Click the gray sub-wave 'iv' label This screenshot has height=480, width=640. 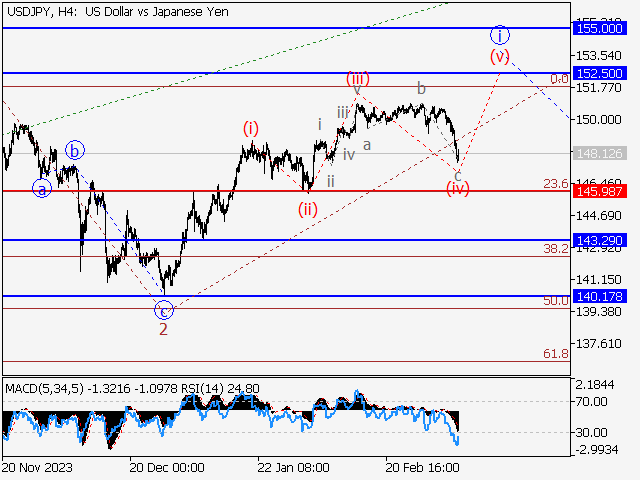[349, 154]
